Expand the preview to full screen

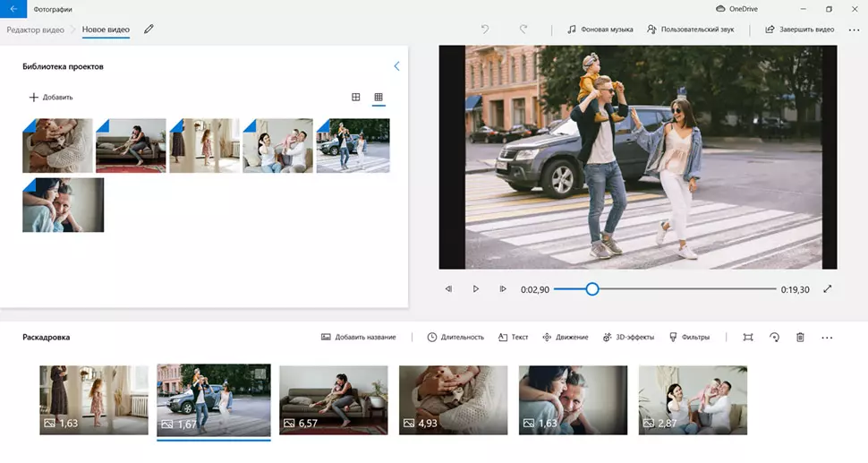[x=827, y=289]
